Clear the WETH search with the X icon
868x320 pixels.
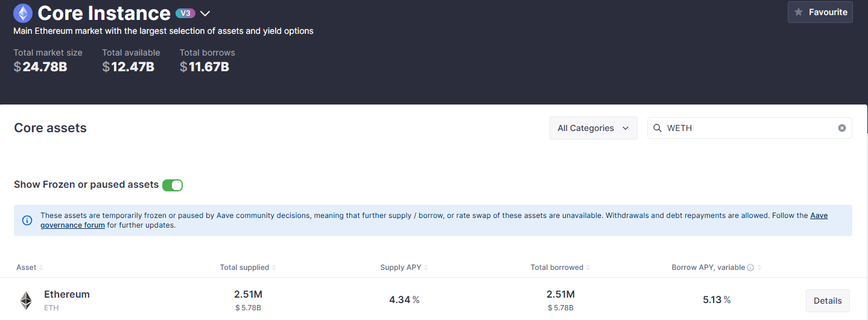842,128
